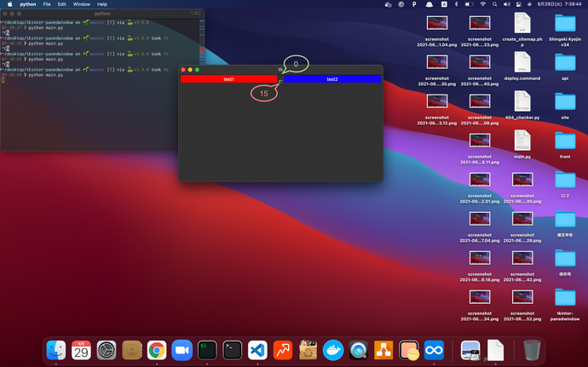Select screenshot file ending 30.png
The height and width of the screenshot is (367, 588).
tap(437, 70)
